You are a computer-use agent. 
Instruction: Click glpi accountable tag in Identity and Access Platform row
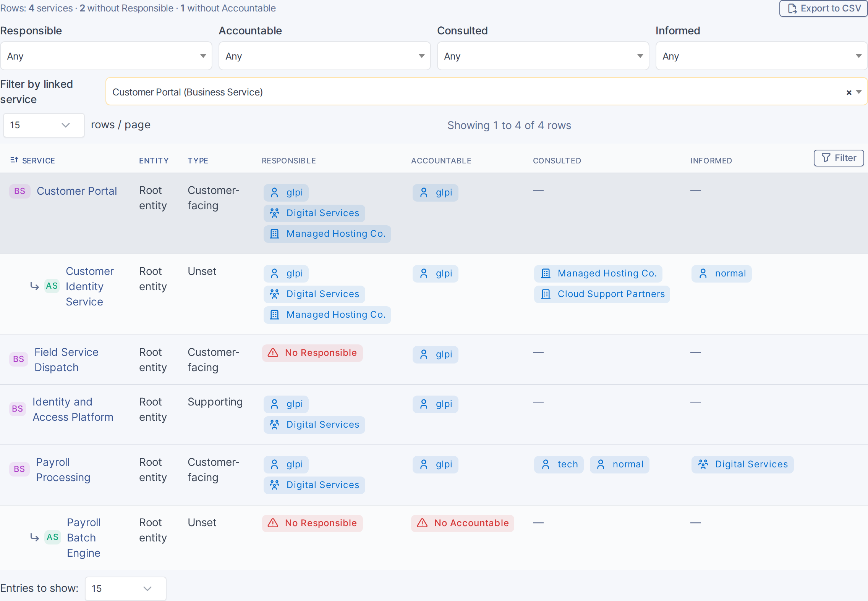click(x=435, y=404)
